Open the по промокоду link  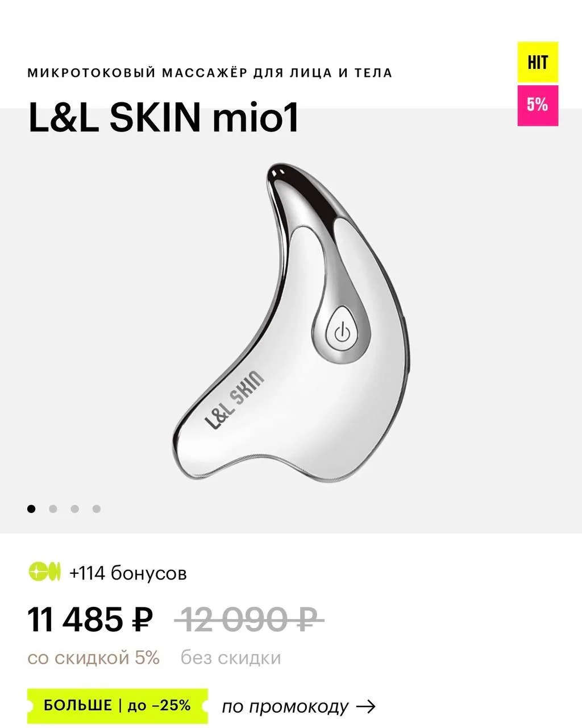299,706
